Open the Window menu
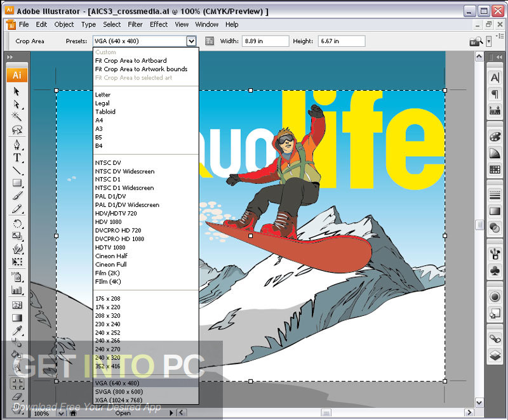Viewport: 508px width, 420px height. coord(206,24)
